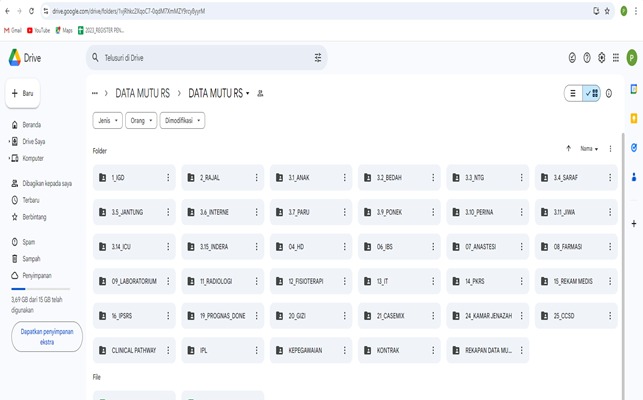The width and height of the screenshot is (643, 400).
Task: Open search filter options in Drive search bar
Action: coord(318,58)
